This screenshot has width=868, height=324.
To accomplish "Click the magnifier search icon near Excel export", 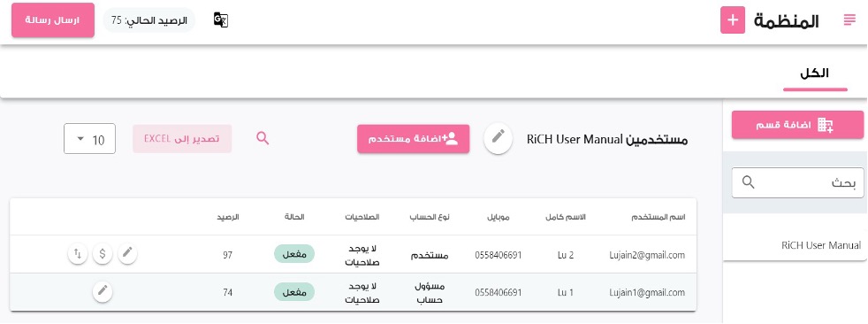I will pyautogui.click(x=263, y=138).
